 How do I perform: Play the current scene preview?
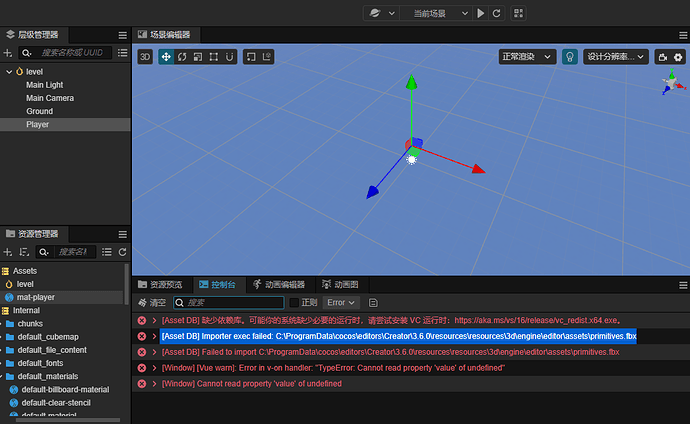(481, 13)
